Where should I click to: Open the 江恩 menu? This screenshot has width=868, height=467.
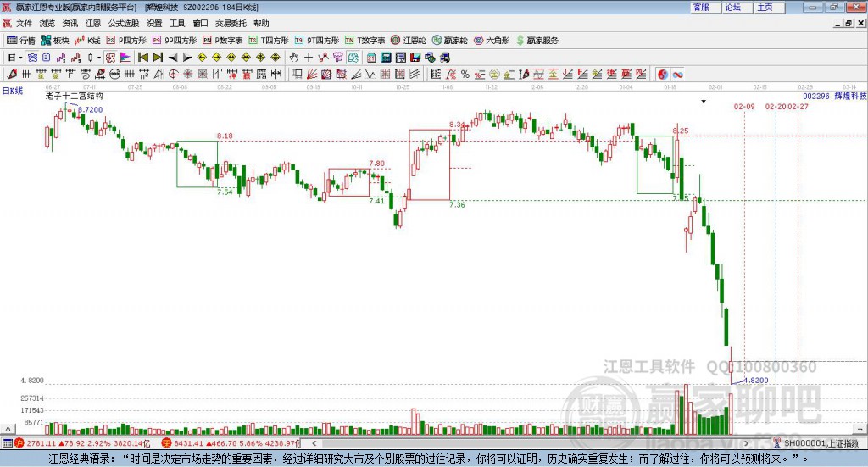93,23
